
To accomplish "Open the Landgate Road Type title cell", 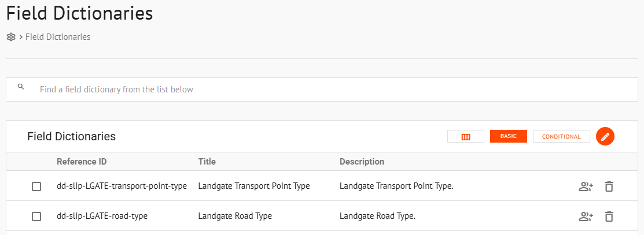I will point(235,216).
